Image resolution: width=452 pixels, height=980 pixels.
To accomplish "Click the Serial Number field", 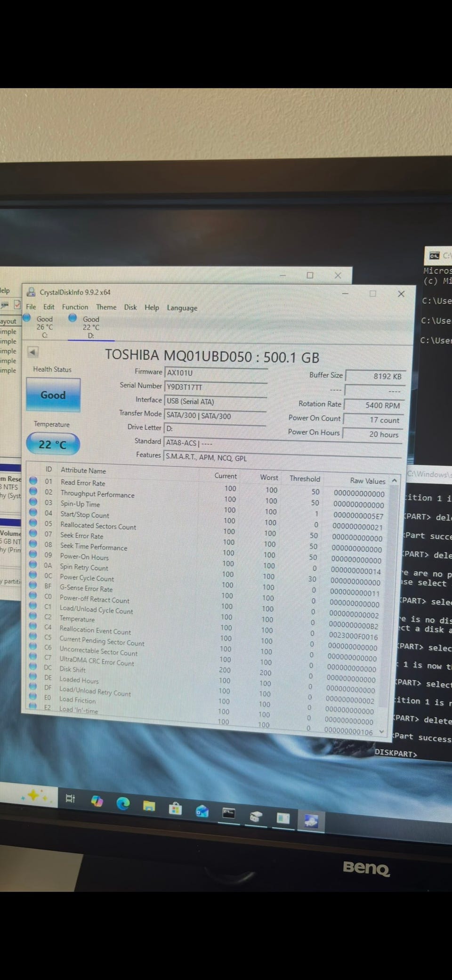I will (216, 387).
